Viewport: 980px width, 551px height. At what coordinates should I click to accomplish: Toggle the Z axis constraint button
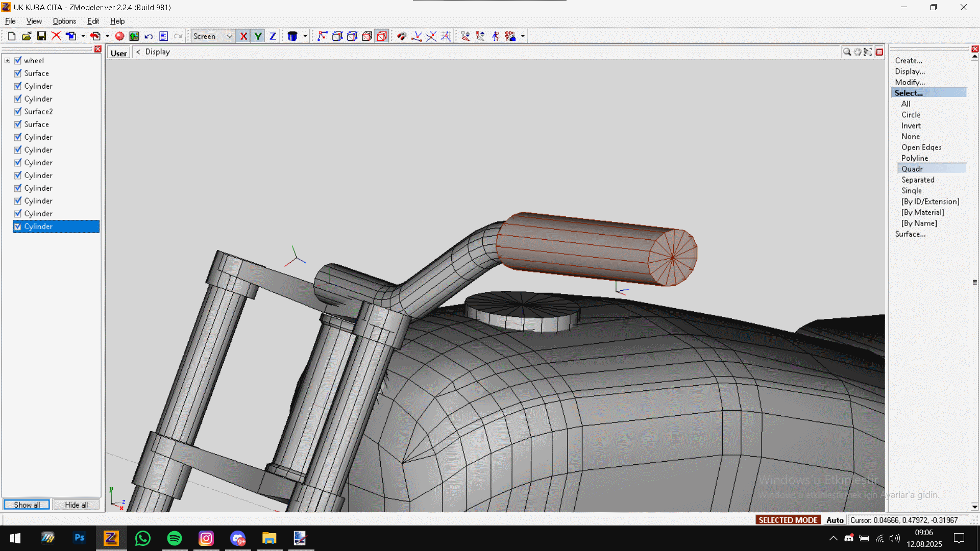tap(273, 36)
